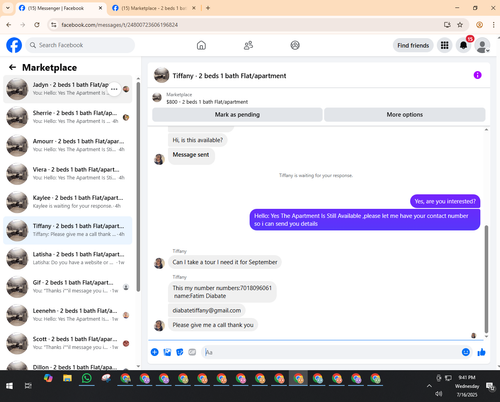The height and width of the screenshot is (402, 500).
Task: Show hidden system tray icons
Action: [429, 386]
